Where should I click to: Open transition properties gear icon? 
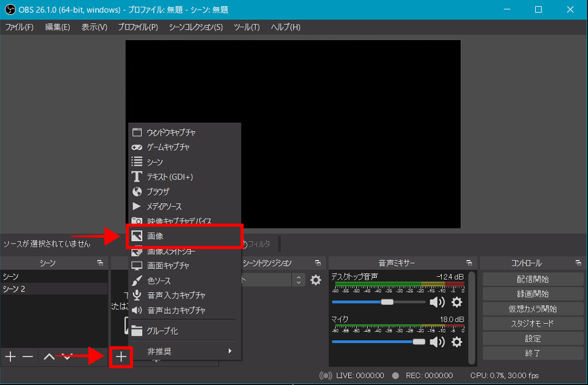click(x=316, y=280)
